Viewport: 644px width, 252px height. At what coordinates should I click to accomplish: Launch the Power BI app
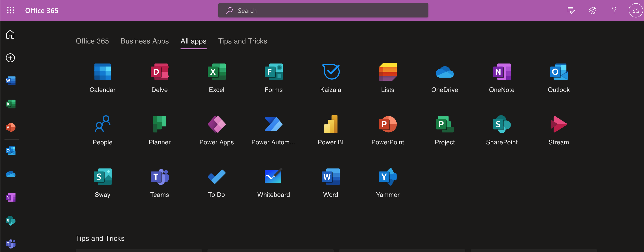pyautogui.click(x=331, y=124)
